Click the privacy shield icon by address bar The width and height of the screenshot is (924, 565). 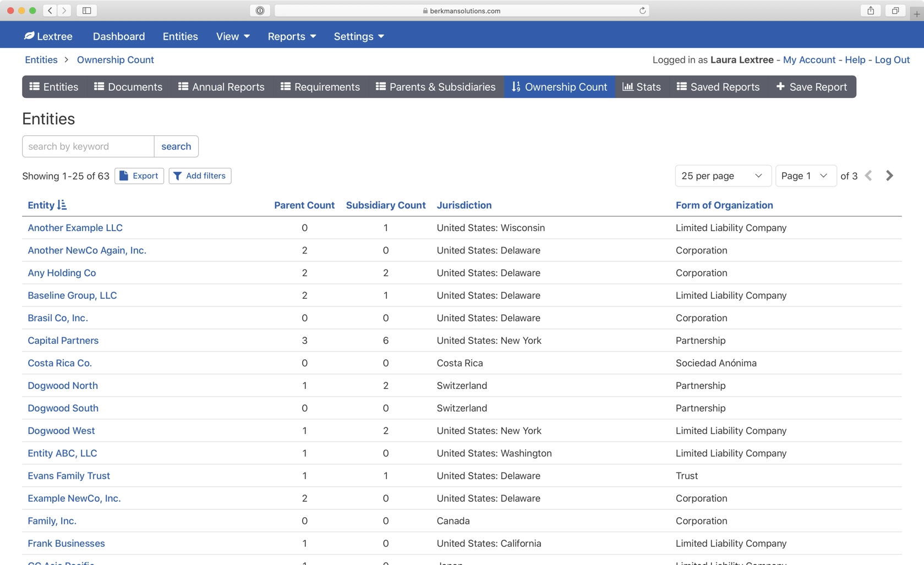click(x=260, y=10)
